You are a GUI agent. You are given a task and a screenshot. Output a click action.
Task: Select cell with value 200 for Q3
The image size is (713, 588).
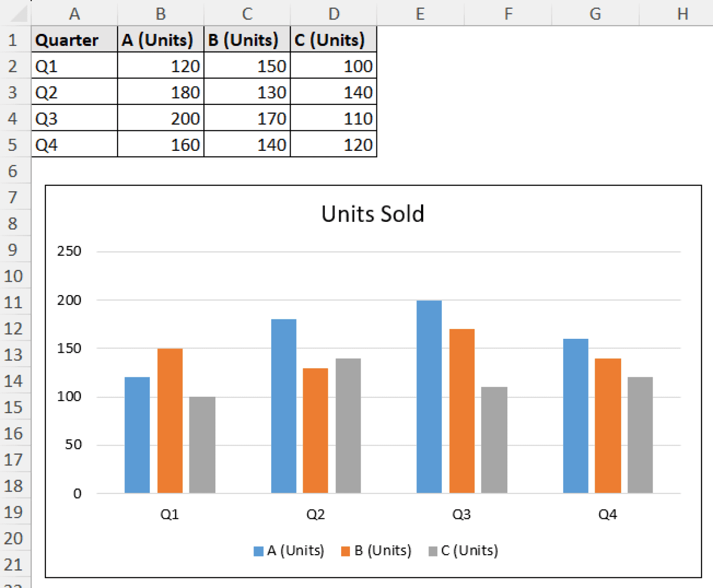coord(160,118)
